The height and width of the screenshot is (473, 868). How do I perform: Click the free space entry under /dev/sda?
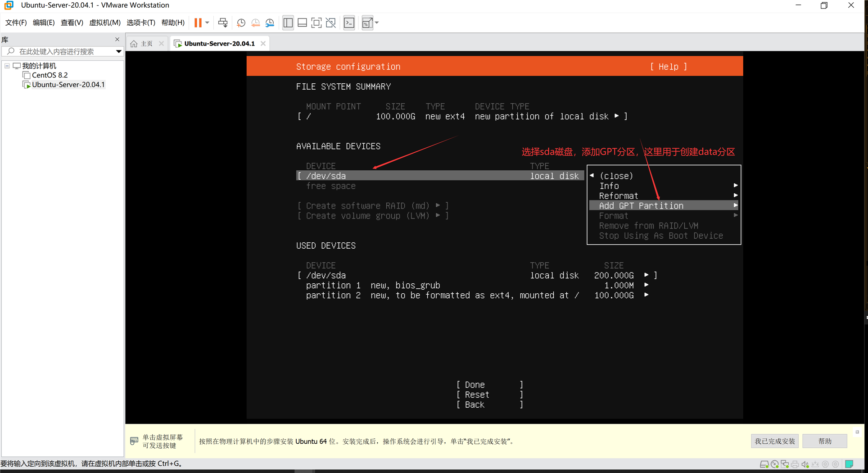pos(331,186)
